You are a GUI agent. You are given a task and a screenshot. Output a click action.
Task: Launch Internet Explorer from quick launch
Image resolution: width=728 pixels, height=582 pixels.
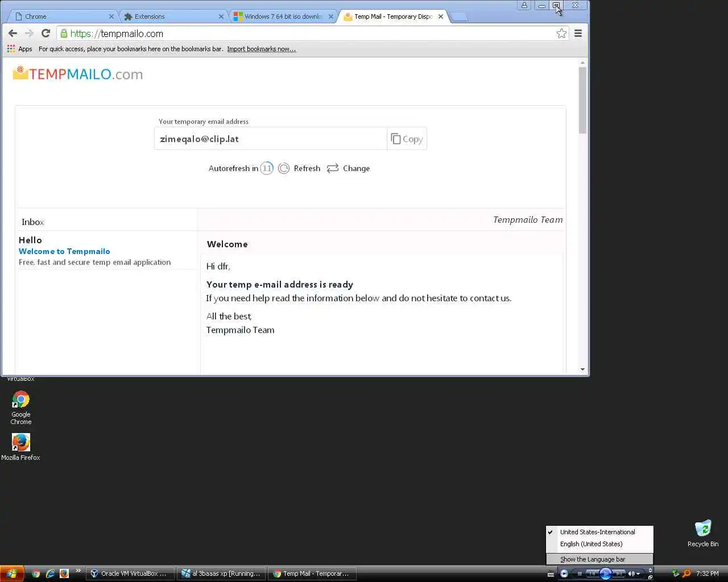click(x=50, y=573)
